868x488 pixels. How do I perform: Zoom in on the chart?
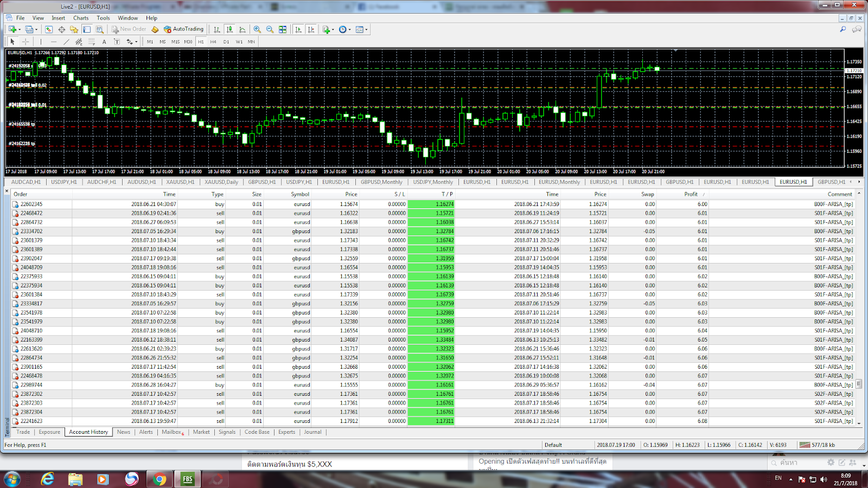pos(257,29)
